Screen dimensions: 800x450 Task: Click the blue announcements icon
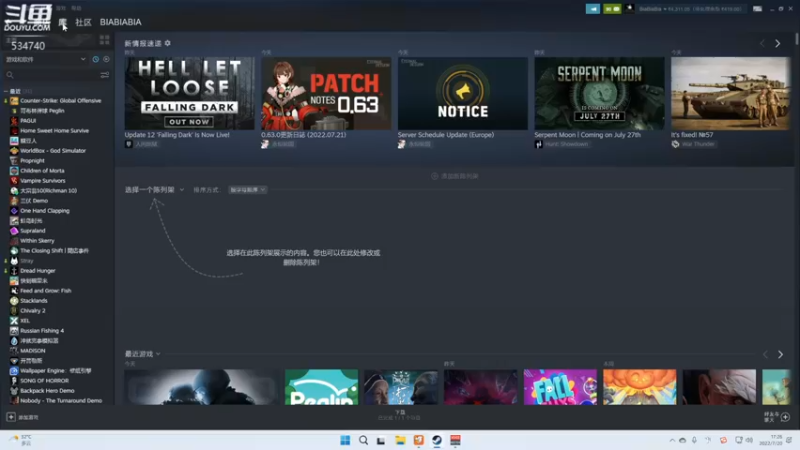(x=593, y=9)
